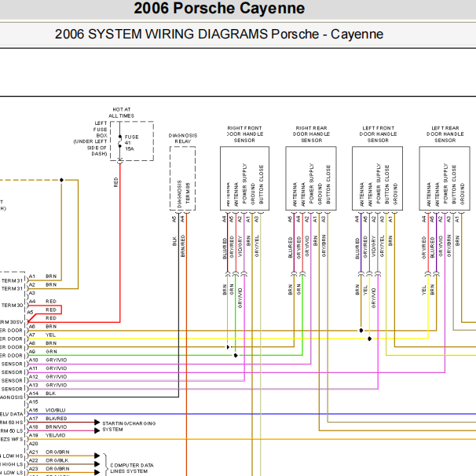Select the '2006 SYSTEM WIRING DIAGRAMS Porsche - Cayenne' heading

(x=219, y=34)
